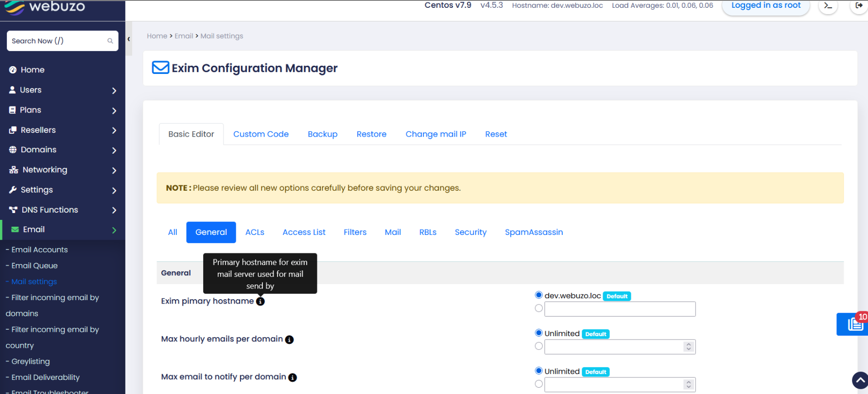Select Unlimited radio for Max email to notify

pos(538,371)
